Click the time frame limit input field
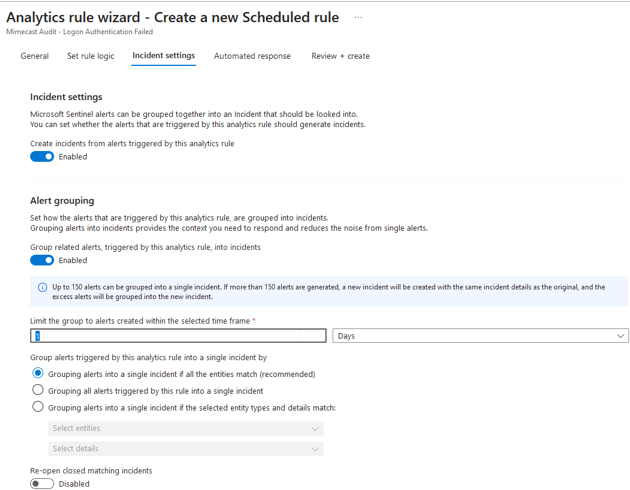The height and width of the screenshot is (490, 630). pos(178,336)
